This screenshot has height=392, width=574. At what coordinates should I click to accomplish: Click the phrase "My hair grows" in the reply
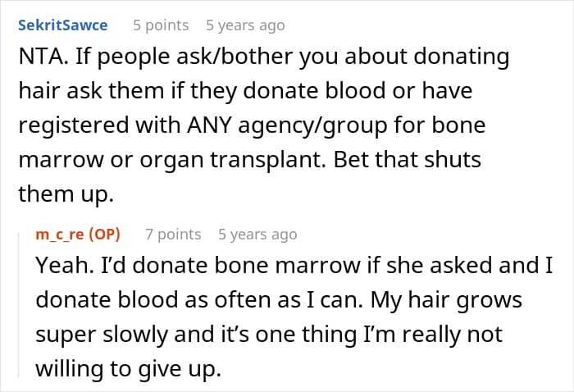pos(445,301)
